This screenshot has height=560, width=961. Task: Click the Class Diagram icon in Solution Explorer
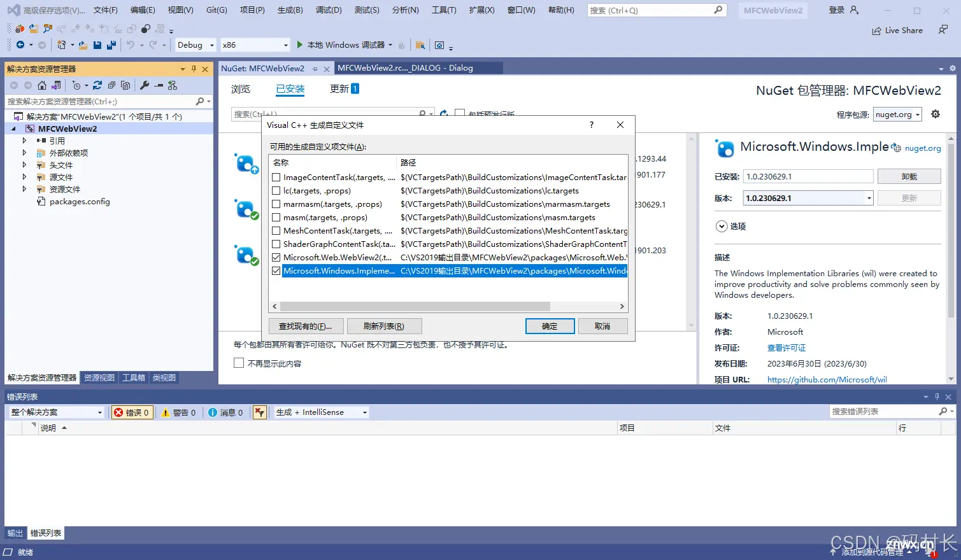coord(173,85)
